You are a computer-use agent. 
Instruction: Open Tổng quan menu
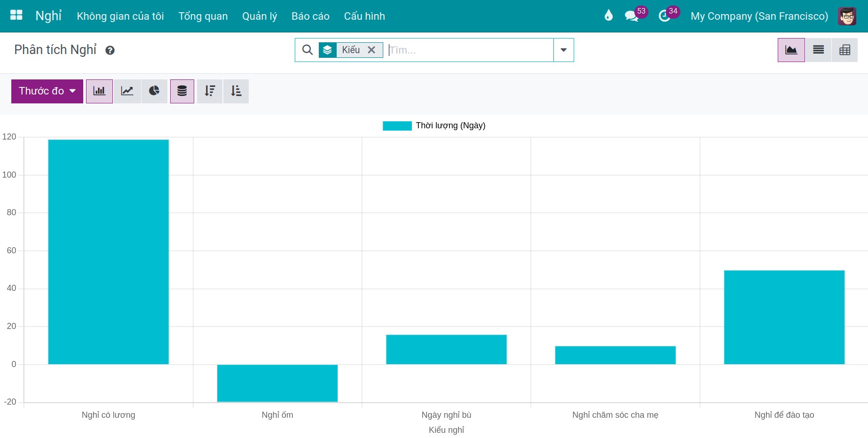(203, 16)
